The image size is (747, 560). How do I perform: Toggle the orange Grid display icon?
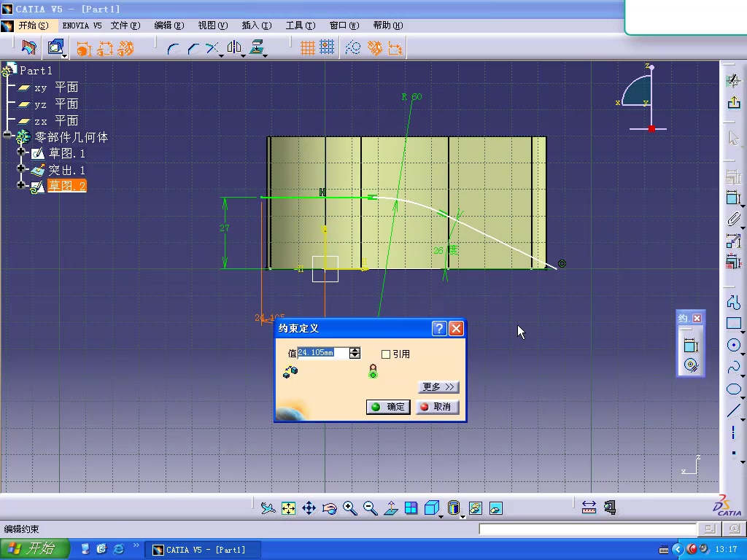tap(307, 48)
